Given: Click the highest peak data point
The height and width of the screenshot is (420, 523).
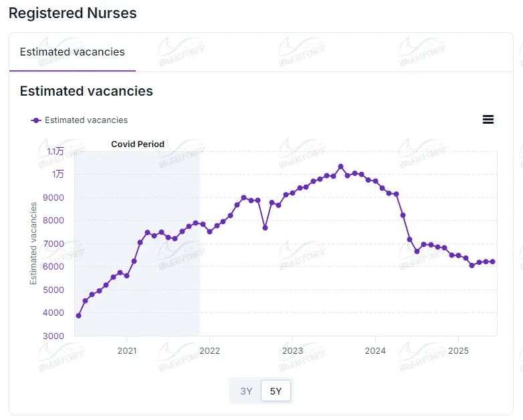Looking at the screenshot, I should [340, 167].
